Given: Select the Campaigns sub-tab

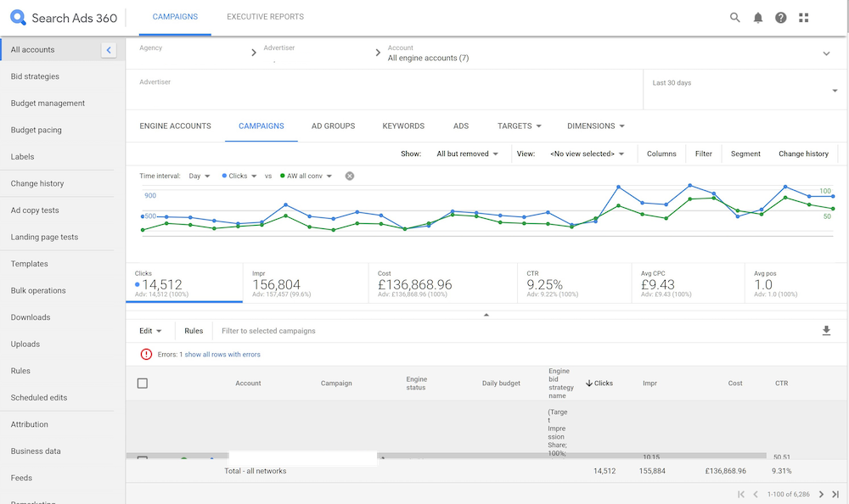Looking at the screenshot, I should pyautogui.click(x=261, y=126).
